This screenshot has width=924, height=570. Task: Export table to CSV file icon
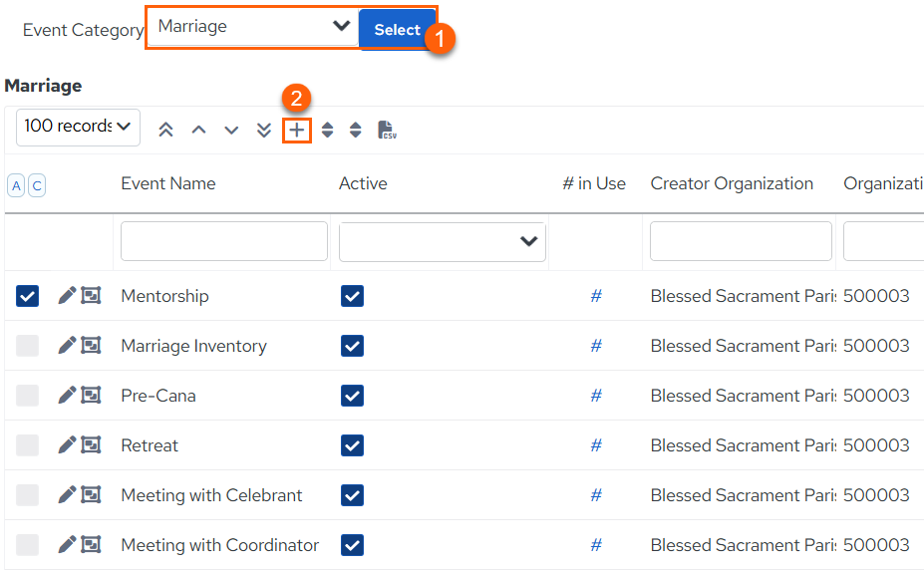[387, 130]
